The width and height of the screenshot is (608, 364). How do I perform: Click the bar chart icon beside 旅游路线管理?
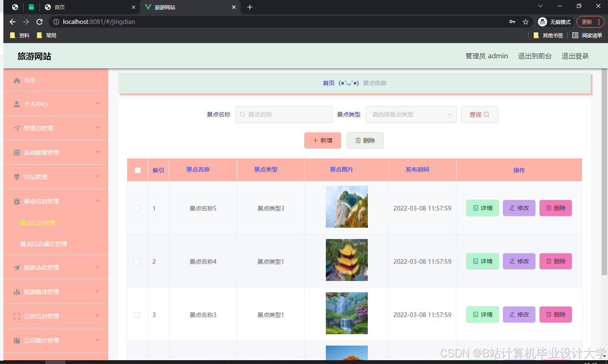point(17,292)
